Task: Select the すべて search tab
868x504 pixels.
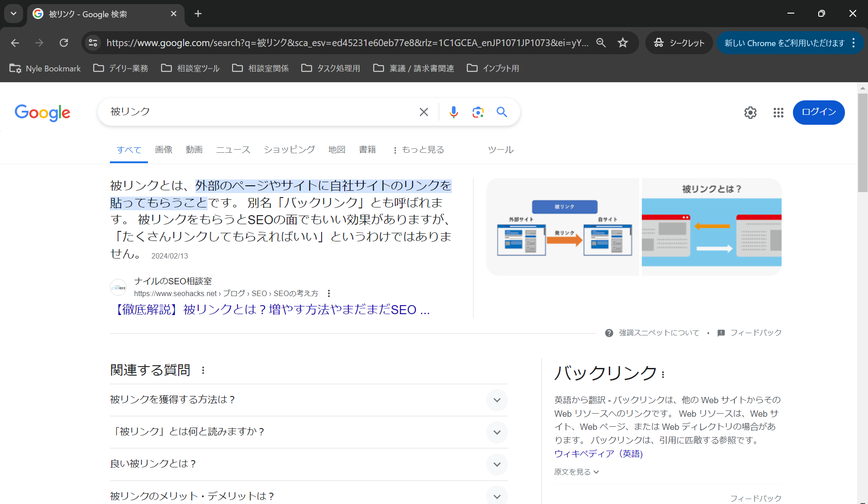Action: [x=129, y=150]
